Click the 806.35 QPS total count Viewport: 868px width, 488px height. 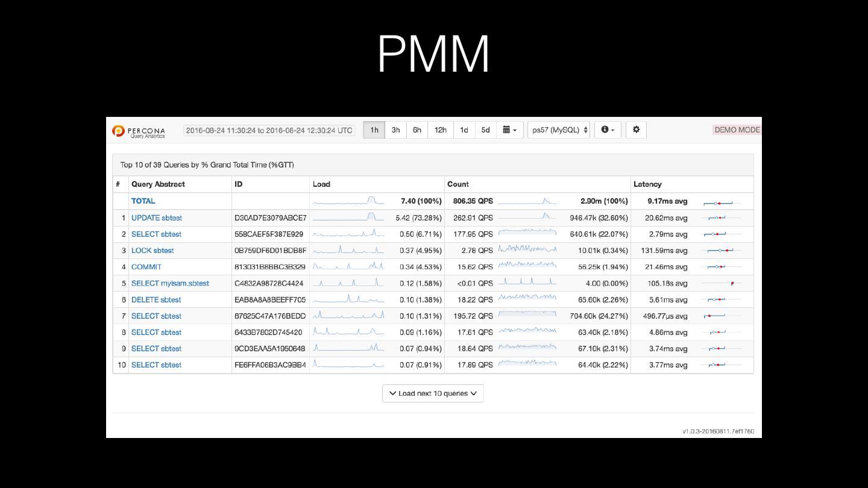[473, 201]
